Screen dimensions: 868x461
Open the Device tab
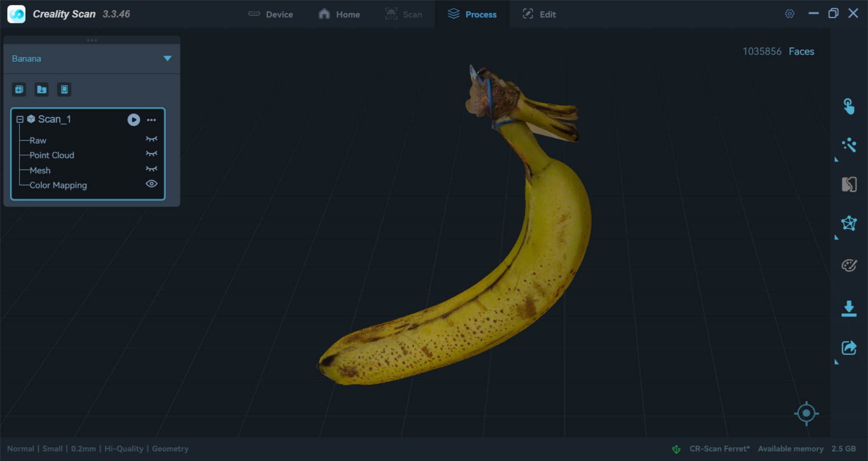[x=270, y=14]
